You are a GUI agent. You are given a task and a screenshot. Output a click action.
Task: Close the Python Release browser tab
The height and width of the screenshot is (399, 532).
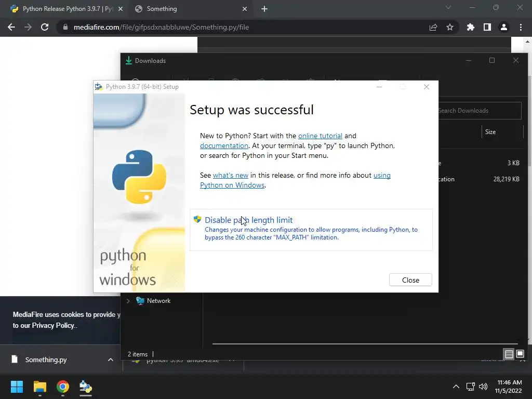coord(120,9)
